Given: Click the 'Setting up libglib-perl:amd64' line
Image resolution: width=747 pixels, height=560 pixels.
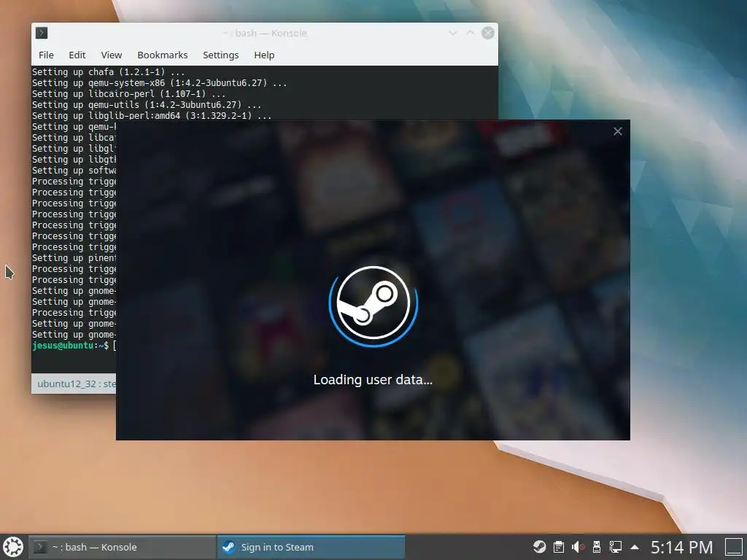Looking at the screenshot, I should (152, 116).
